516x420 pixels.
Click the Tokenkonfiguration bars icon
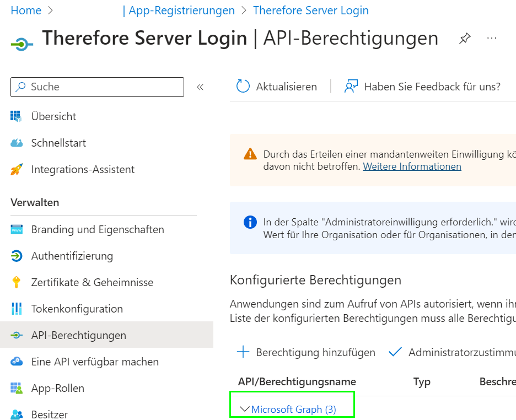[17, 309]
